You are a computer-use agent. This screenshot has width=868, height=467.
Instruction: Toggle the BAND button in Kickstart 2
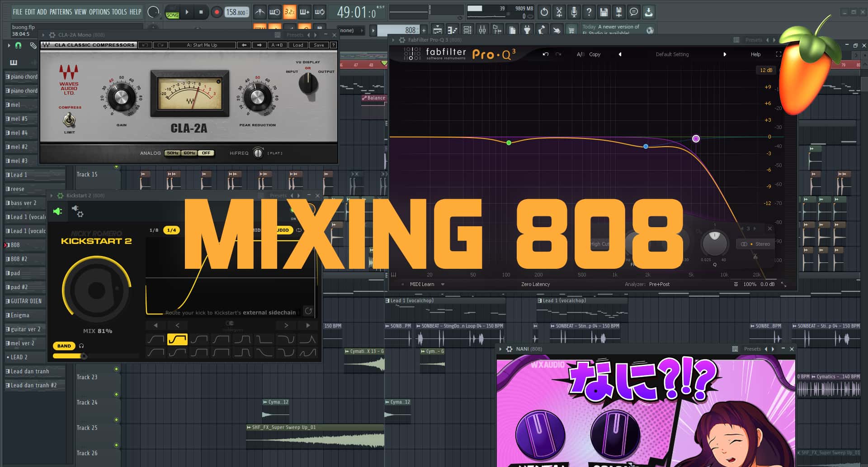[64, 346]
